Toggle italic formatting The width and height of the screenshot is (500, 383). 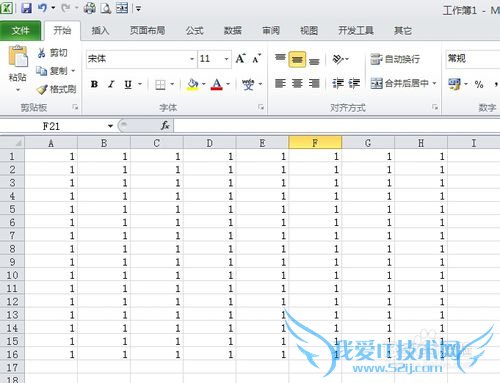click(x=111, y=84)
